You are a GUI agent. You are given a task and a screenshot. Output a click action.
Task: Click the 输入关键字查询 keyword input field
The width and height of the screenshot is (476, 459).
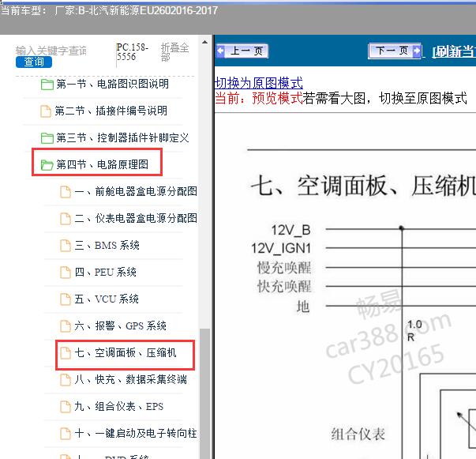51,51
